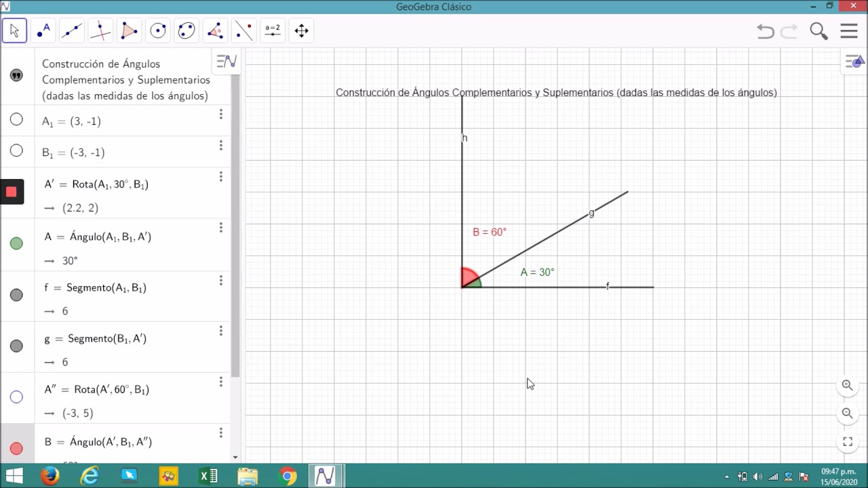868x488 pixels.
Task: Open the algebra view style bar
Action: tap(226, 62)
